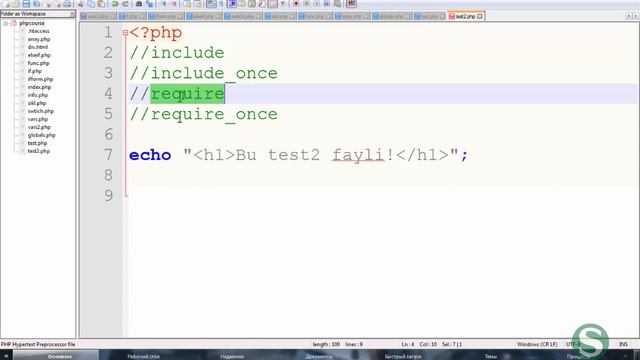
Task: Toggle synchronized vertical scrolling icon
Action: pyautogui.click(x=187, y=4)
